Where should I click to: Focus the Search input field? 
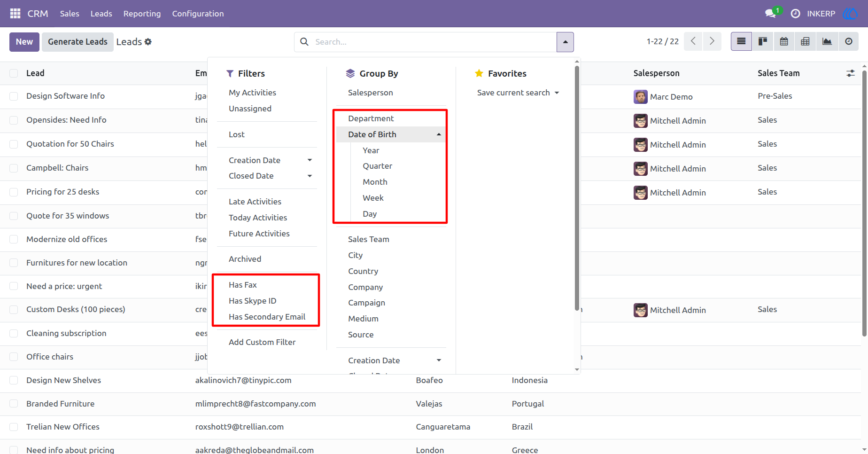pos(434,42)
